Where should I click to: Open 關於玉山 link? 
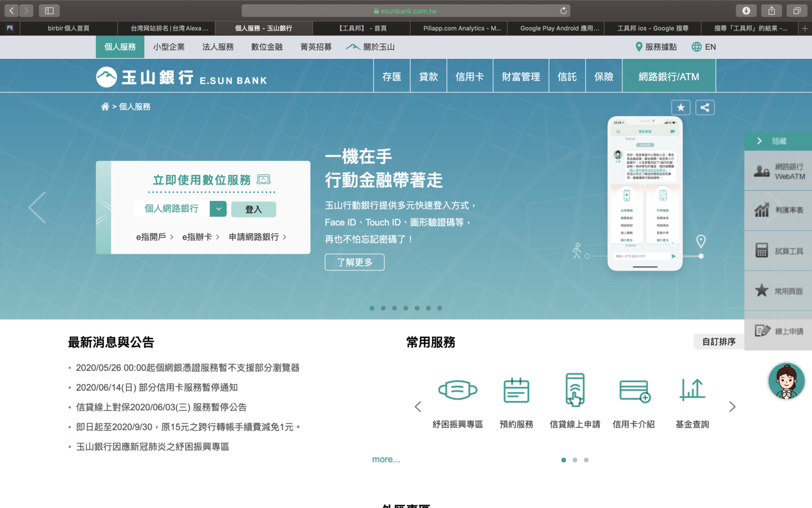[370, 47]
